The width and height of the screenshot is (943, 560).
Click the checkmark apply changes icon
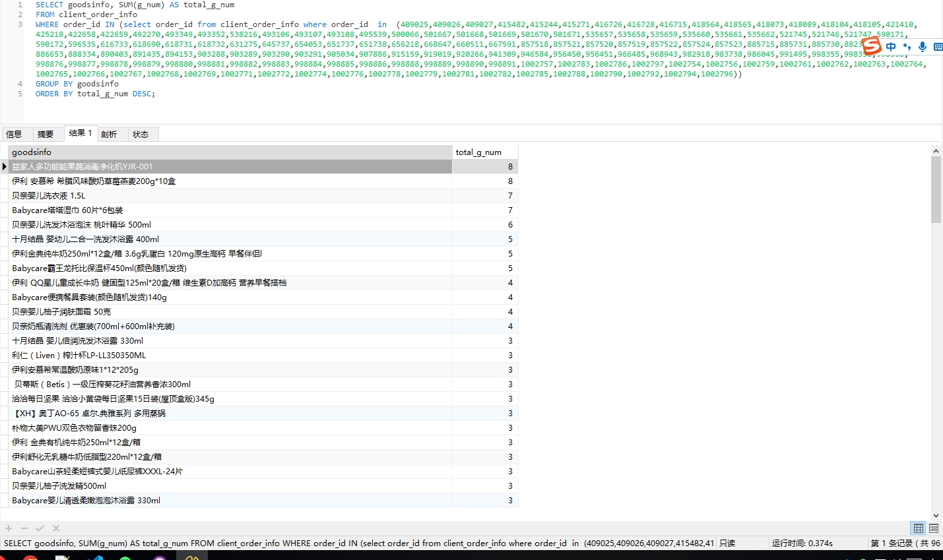coord(40,528)
